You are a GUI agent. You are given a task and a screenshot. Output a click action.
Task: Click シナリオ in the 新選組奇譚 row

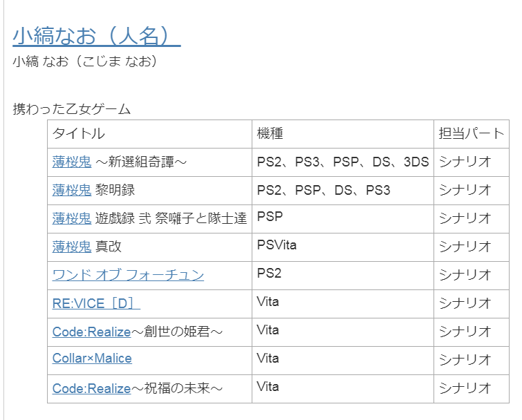[x=465, y=162]
